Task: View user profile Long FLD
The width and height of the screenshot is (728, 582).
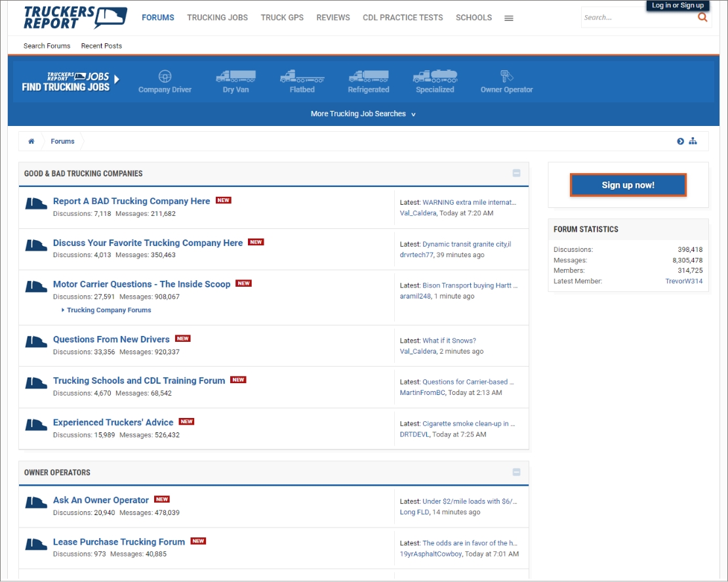Action: tap(414, 512)
